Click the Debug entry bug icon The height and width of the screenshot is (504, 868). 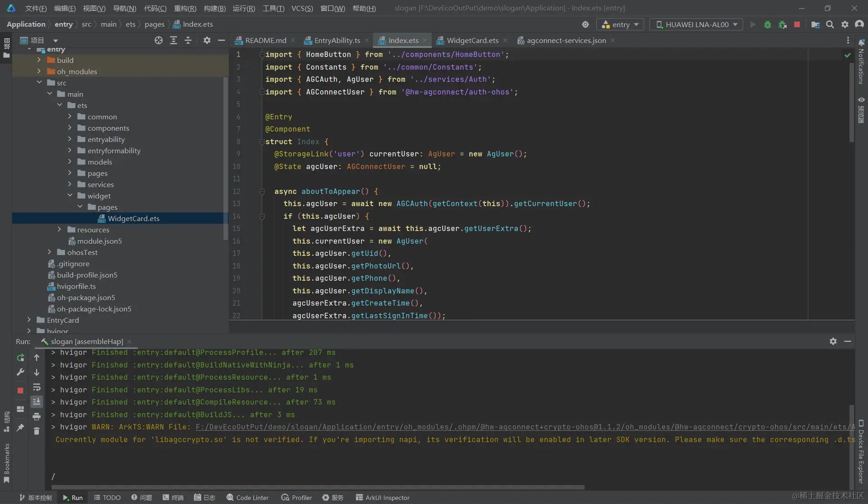point(767,24)
